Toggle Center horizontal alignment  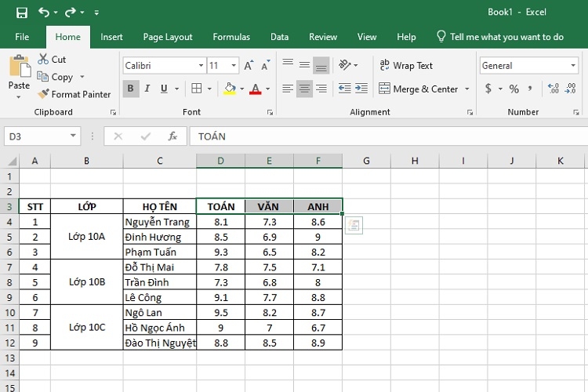point(304,89)
